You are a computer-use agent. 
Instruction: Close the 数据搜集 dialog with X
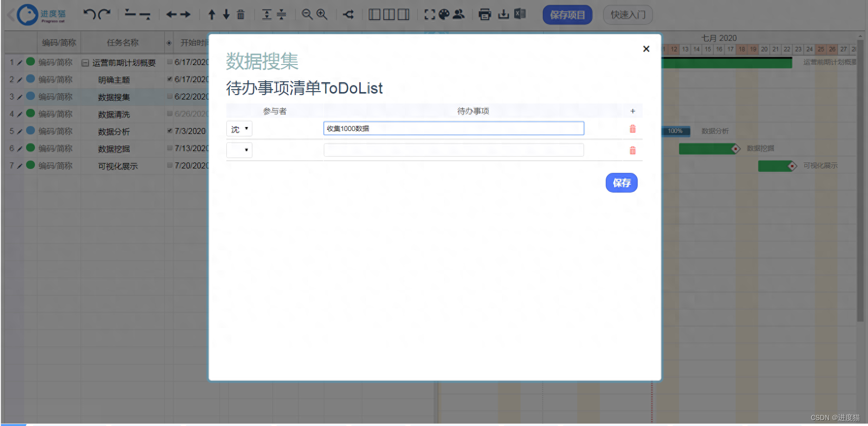point(646,49)
